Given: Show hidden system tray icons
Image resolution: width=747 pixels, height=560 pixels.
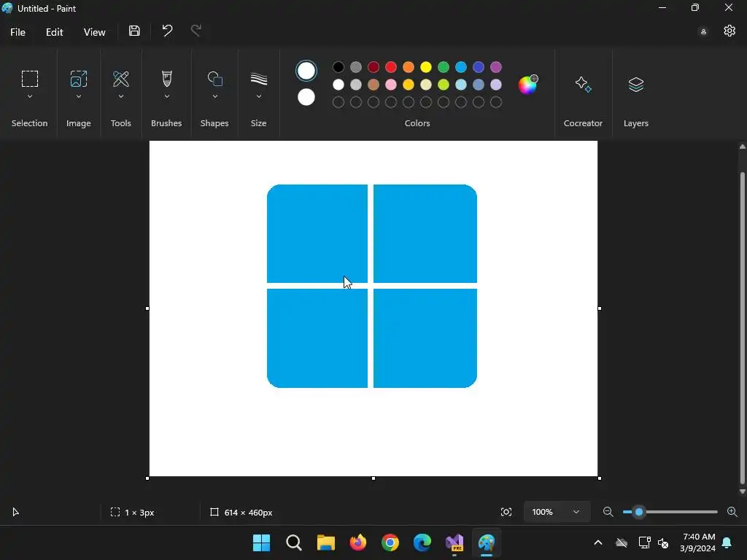Looking at the screenshot, I should coord(598,542).
